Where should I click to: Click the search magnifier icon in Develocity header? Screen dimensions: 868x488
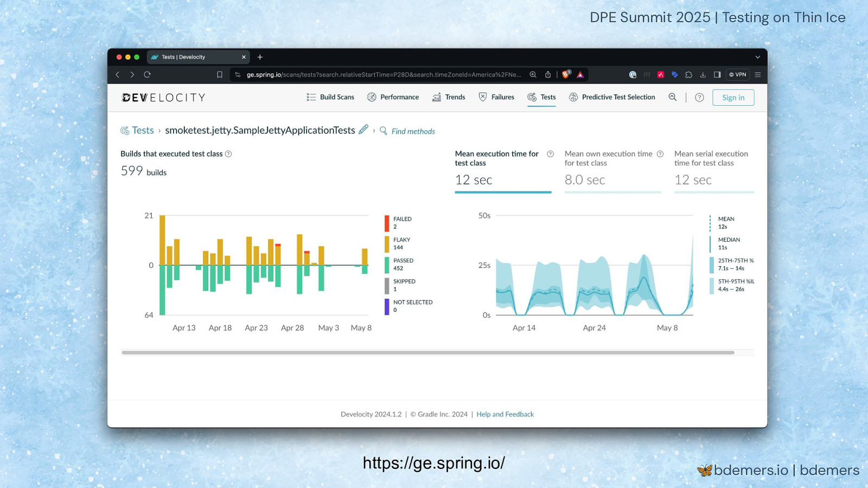(672, 97)
